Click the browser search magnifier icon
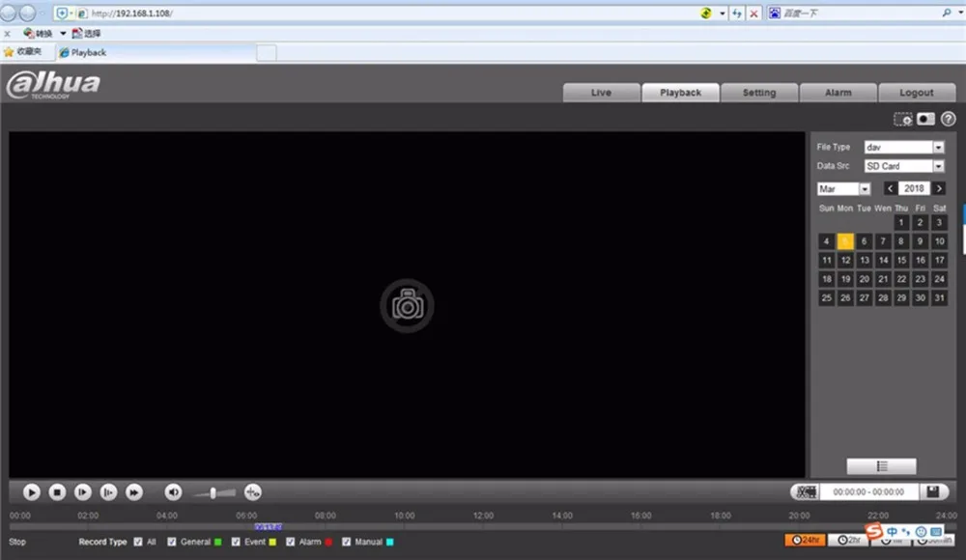Image resolution: width=966 pixels, height=560 pixels. pyautogui.click(x=947, y=13)
